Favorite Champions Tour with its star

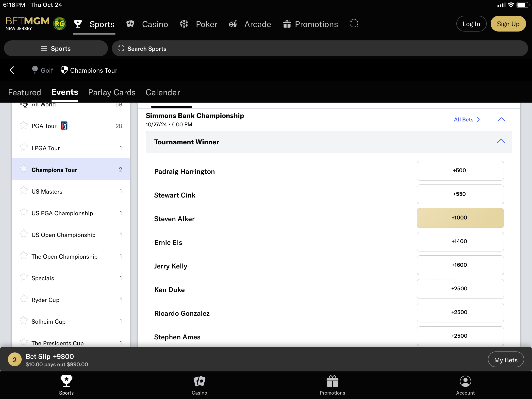click(24, 169)
